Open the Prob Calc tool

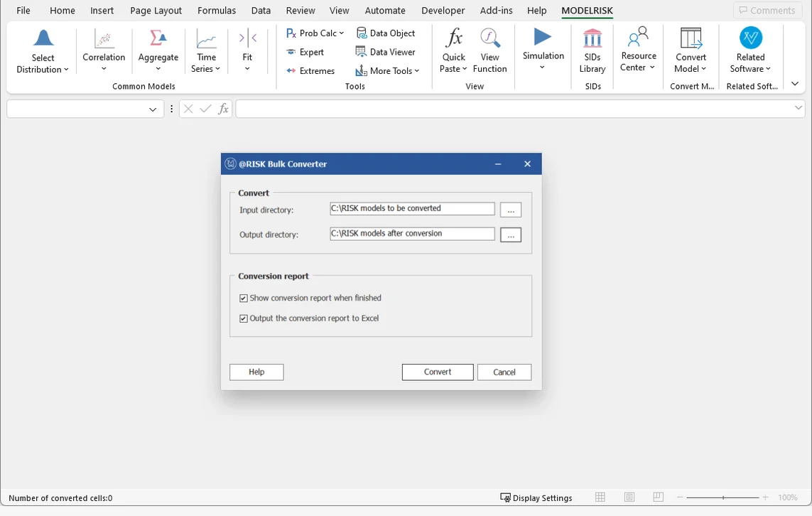point(315,33)
